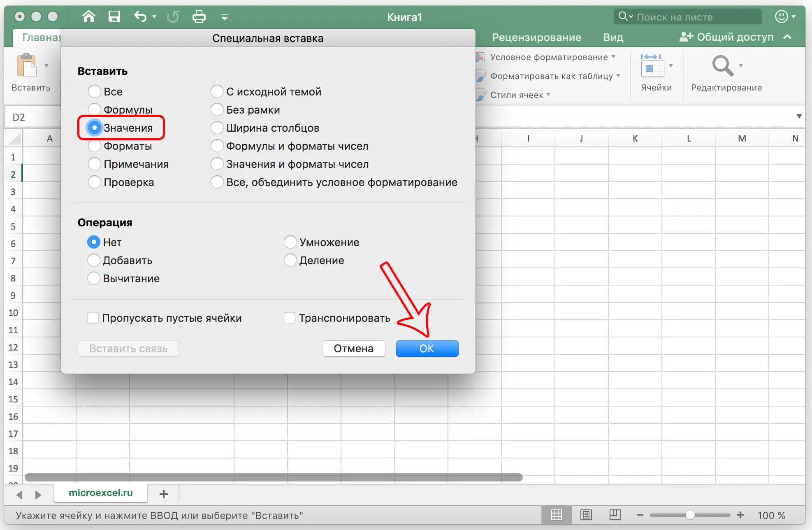Click the Undo arrow icon
812x530 pixels.
point(140,16)
